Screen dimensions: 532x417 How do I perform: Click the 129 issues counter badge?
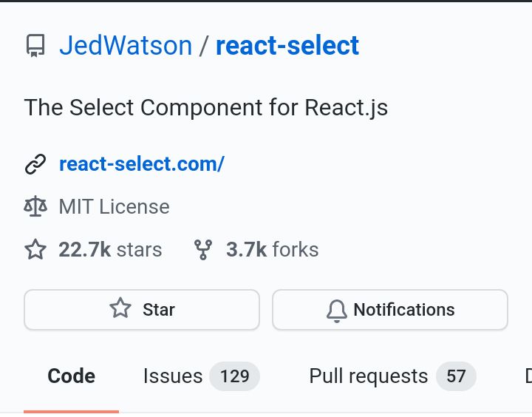pos(235,376)
